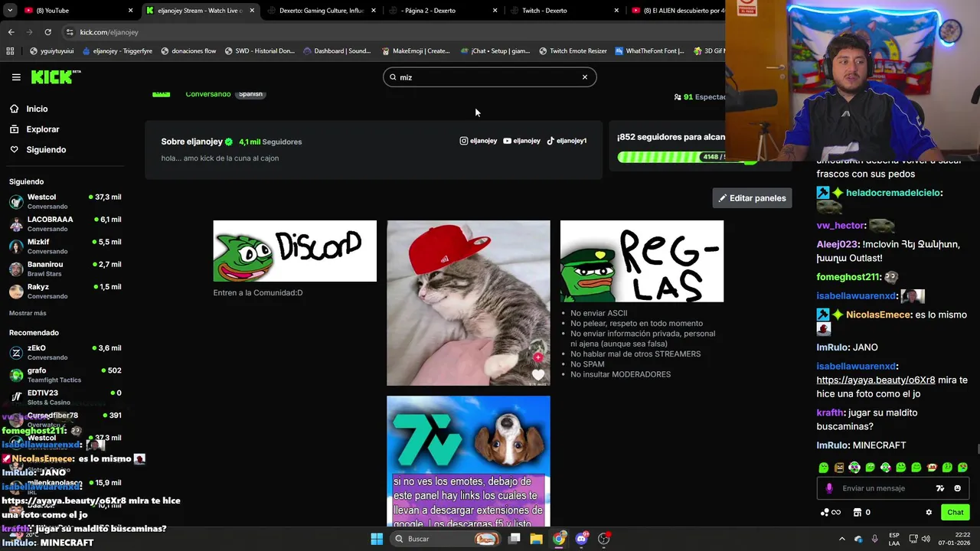The height and width of the screenshot is (551, 980).
Task: Open the chat shop icon showing 0
Action: 861,512
